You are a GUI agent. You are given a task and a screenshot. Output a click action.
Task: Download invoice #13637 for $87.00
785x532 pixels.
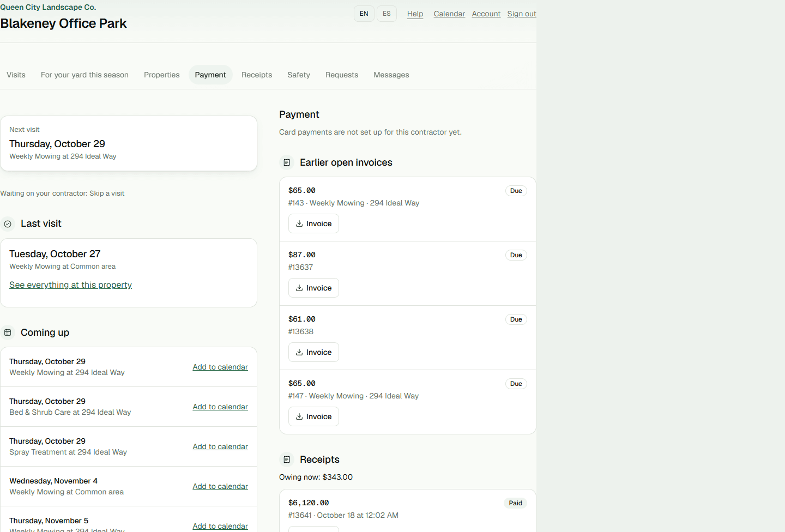coord(313,288)
